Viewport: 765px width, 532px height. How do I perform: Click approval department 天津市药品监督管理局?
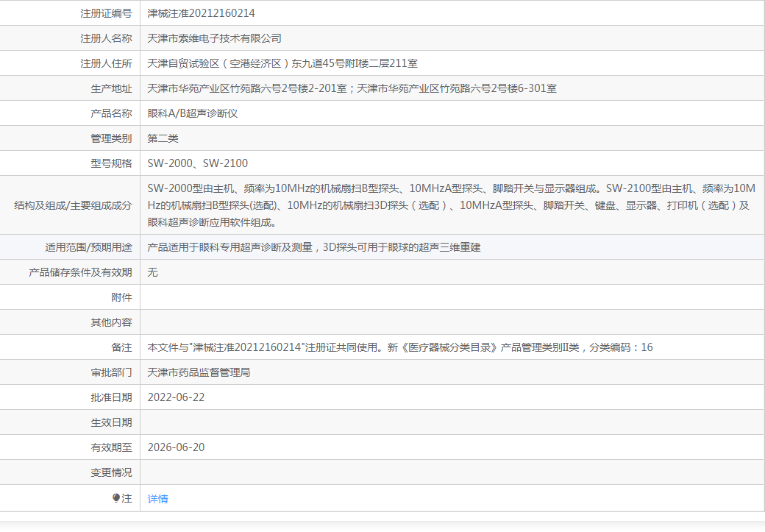pos(199,372)
